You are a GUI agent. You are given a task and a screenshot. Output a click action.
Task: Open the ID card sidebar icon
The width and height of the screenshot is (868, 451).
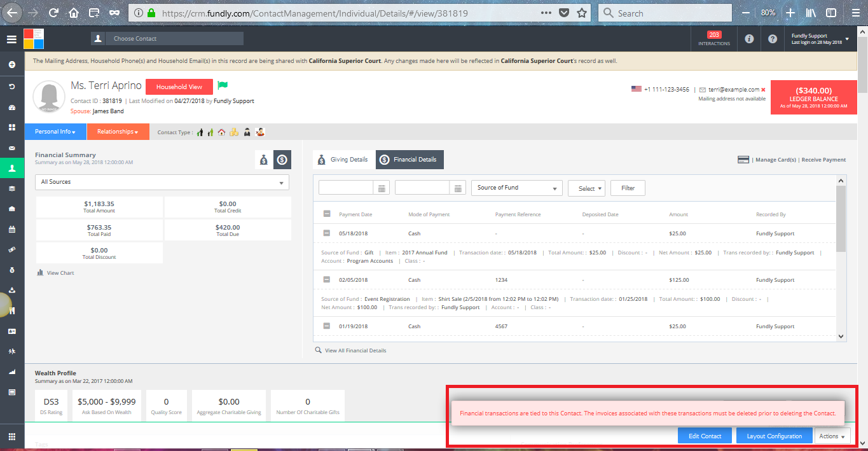[11, 331]
